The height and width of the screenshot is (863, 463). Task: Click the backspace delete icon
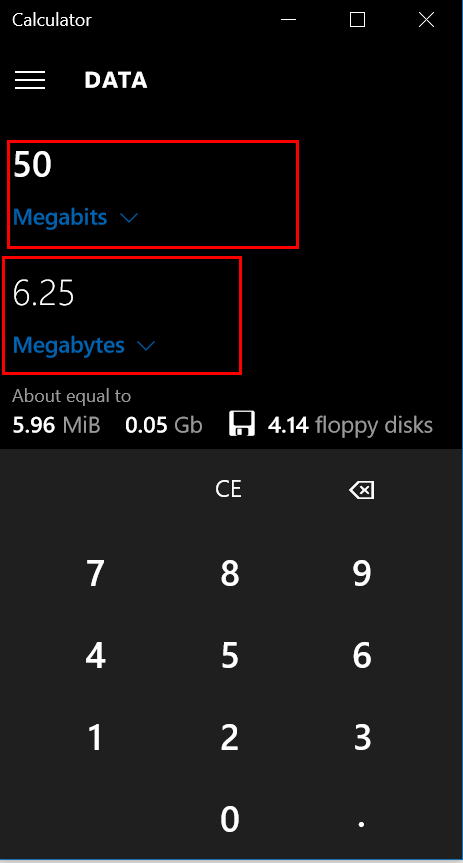coord(362,489)
